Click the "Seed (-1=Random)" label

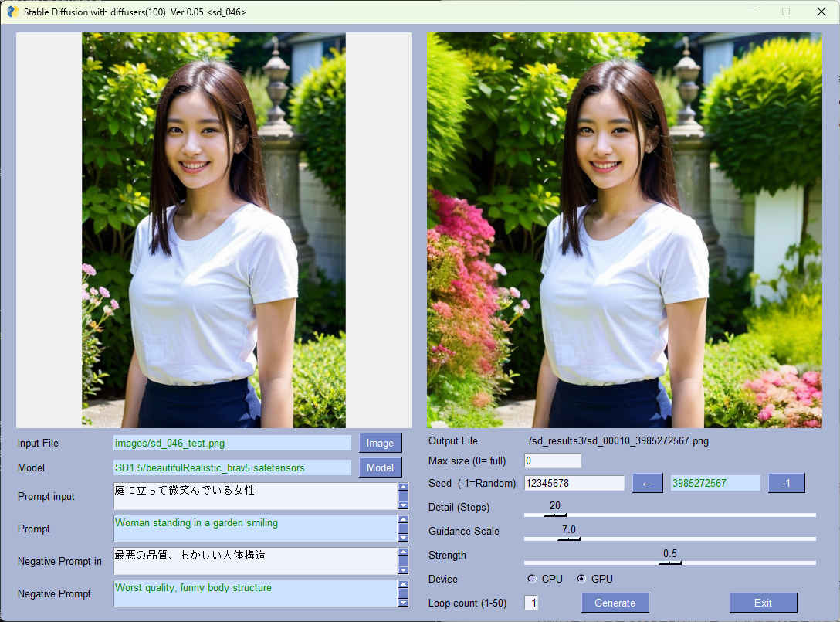coord(472,483)
